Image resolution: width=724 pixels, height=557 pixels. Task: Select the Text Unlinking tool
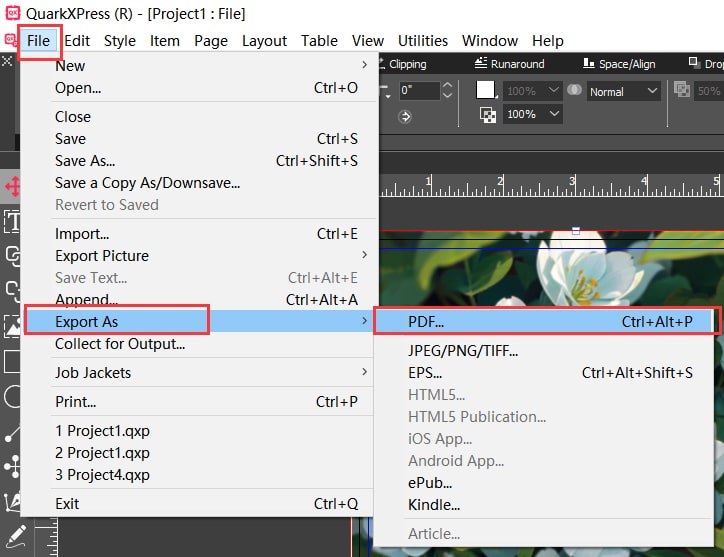click(x=12, y=291)
